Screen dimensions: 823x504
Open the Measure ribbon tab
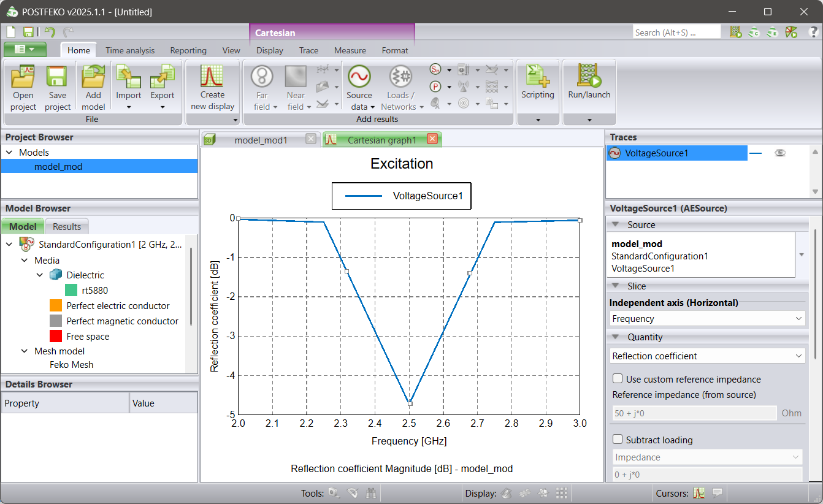(x=350, y=51)
